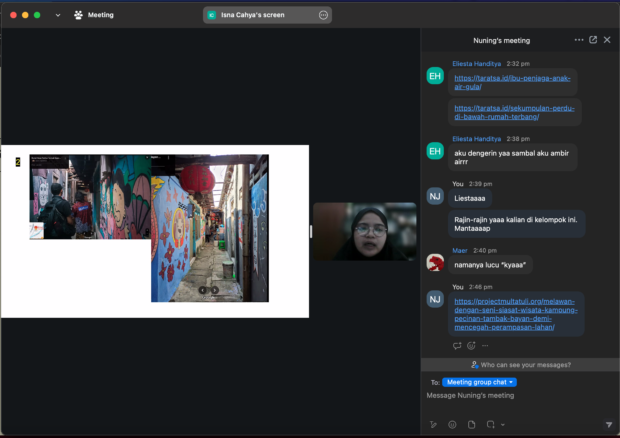Click the screenshot capture icon
This screenshot has width=620, height=438.
pos(491,424)
